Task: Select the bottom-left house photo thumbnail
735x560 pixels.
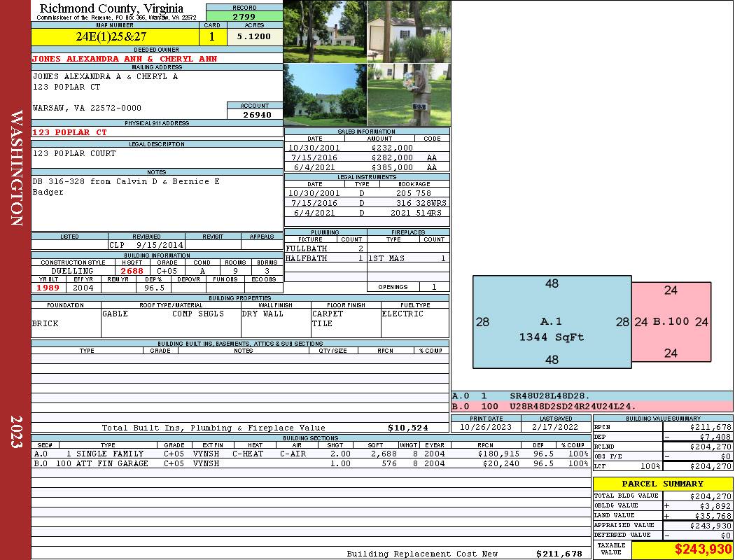Action: point(325,94)
